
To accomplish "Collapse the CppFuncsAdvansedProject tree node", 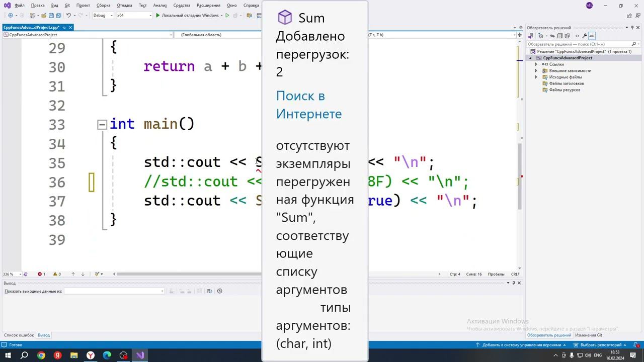I will click(530, 58).
